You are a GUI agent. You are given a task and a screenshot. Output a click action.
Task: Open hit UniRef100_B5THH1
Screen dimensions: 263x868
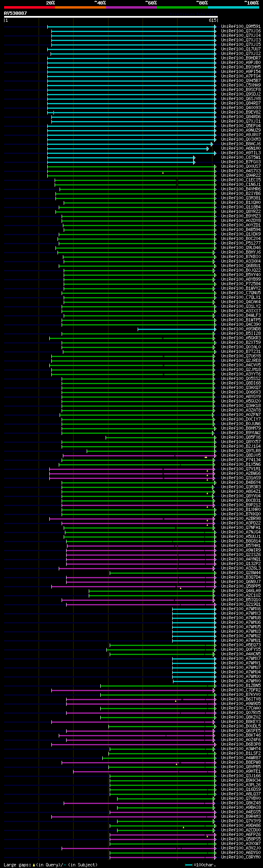(241, 545)
